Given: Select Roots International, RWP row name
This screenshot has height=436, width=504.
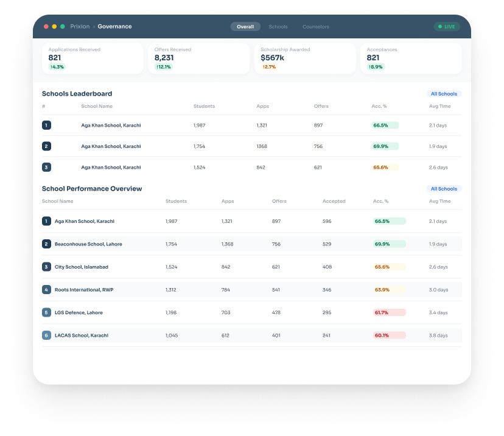Looking at the screenshot, I should coord(84,290).
